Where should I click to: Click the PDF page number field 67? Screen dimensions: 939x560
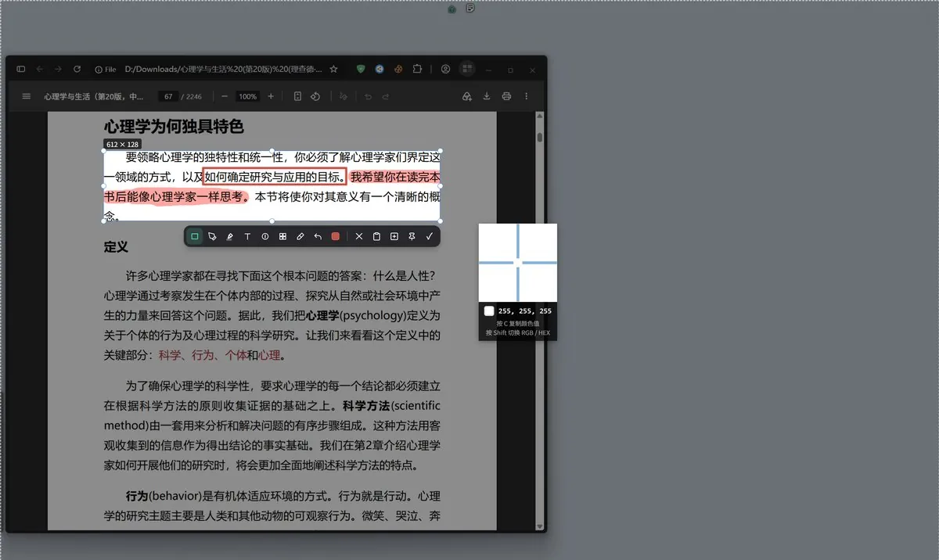(168, 96)
